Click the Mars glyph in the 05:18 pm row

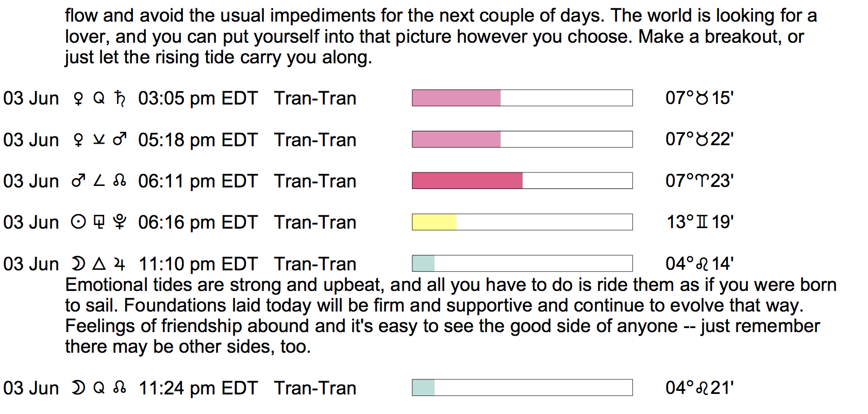120,140
